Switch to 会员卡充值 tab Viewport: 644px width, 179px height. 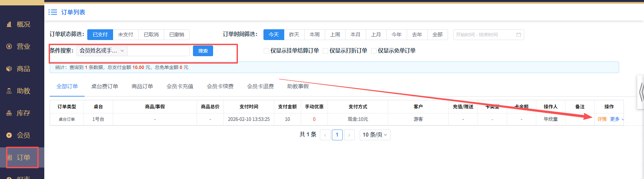click(180, 86)
